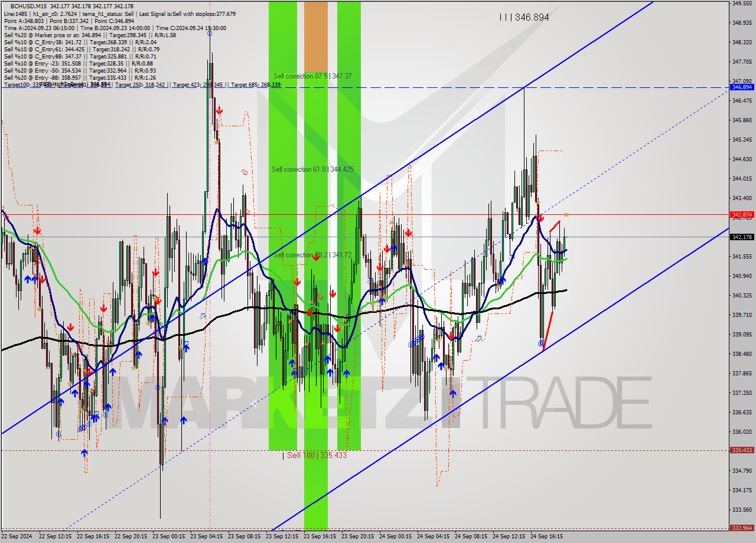Click the 345.245 price axis value
The image size is (756, 543).
[x=742, y=140]
